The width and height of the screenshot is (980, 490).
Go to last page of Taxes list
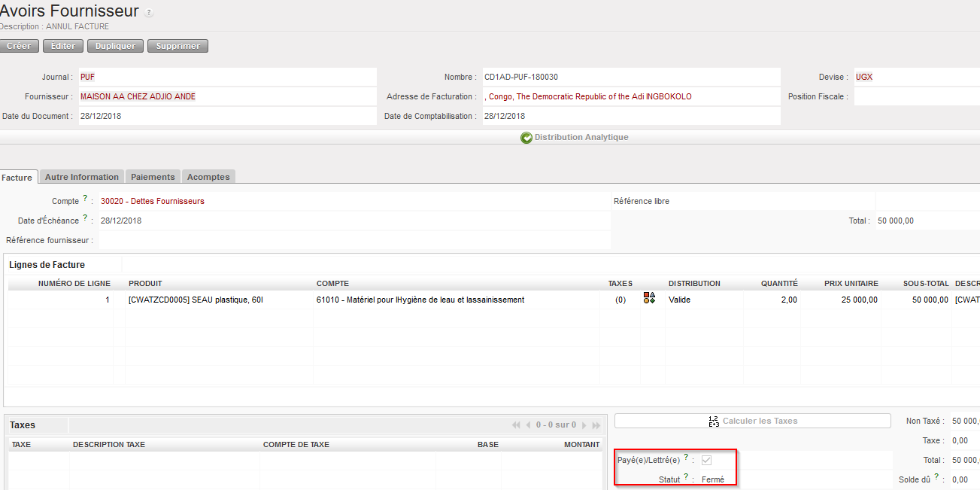596,425
